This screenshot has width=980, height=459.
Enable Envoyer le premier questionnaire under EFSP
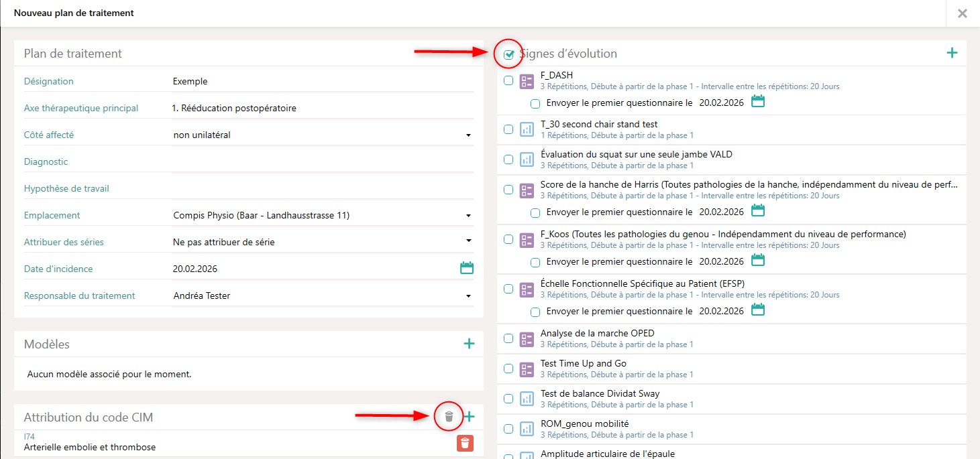click(535, 312)
